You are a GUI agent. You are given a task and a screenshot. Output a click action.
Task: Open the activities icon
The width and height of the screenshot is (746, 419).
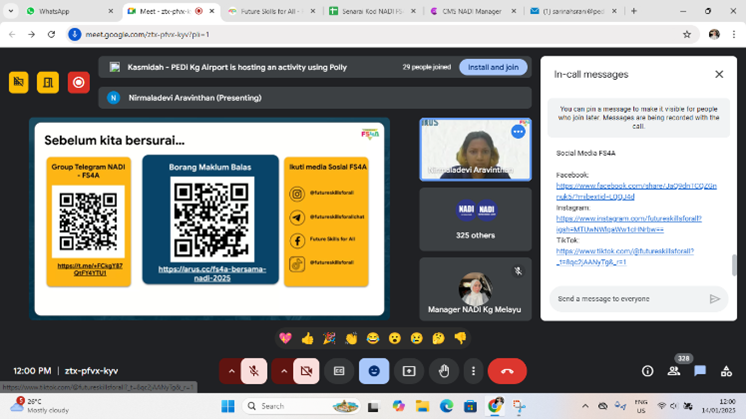(x=726, y=371)
